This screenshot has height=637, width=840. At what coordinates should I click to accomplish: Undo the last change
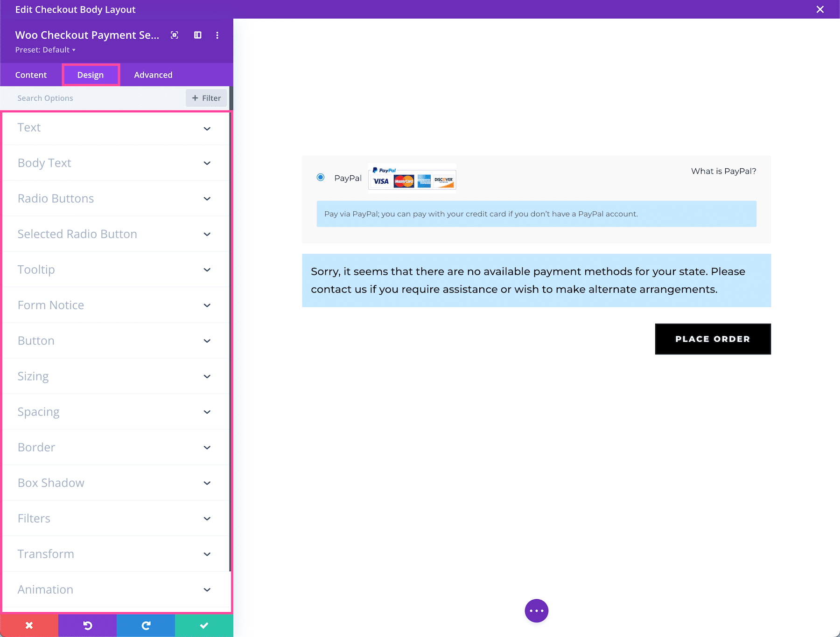tap(87, 625)
